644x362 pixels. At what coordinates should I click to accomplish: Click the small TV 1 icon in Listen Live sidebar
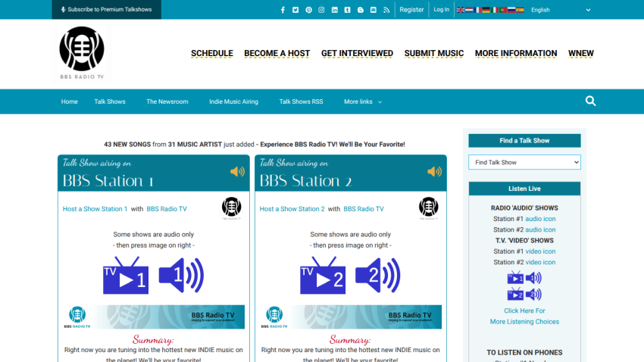click(x=515, y=278)
